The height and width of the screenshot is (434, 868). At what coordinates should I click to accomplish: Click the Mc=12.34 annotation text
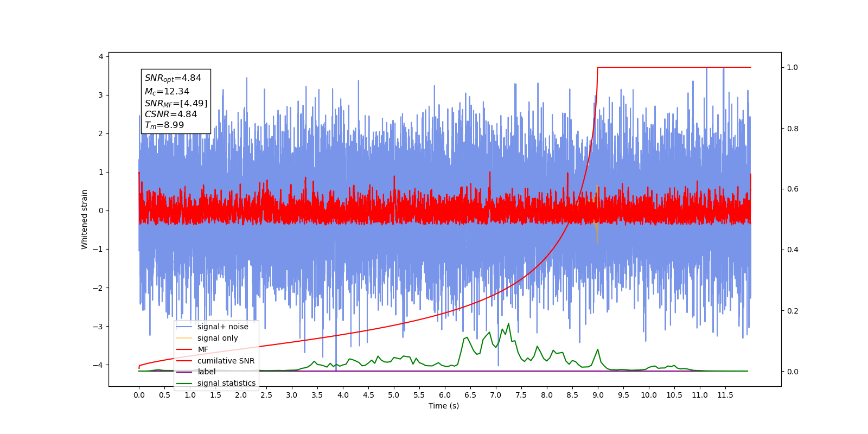click(x=167, y=92)
